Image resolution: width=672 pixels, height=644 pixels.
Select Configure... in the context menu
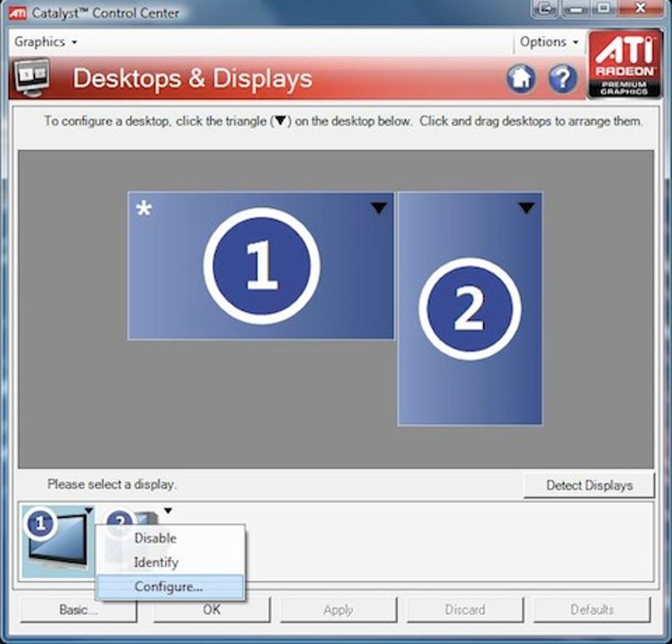click(x=168, y=587)
